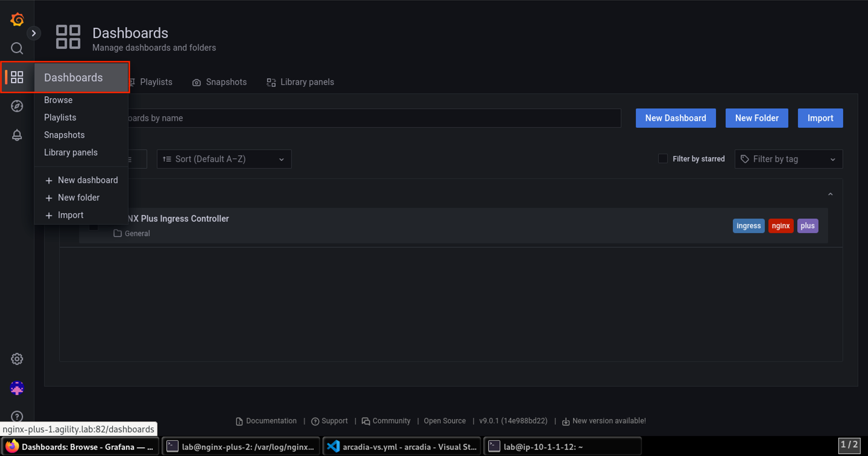This screenshot has height=456, width=868.
Task: Click the 1/2 workspace switcher in taskbar
Action: (x=849, y=445)
